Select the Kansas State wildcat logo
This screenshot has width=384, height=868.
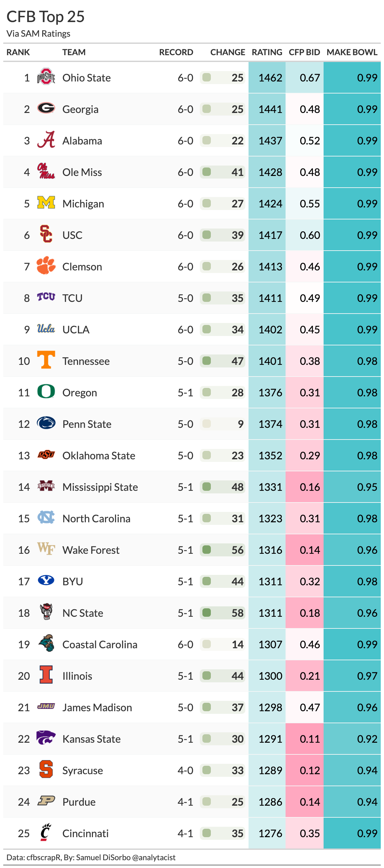tap(46, 738)
